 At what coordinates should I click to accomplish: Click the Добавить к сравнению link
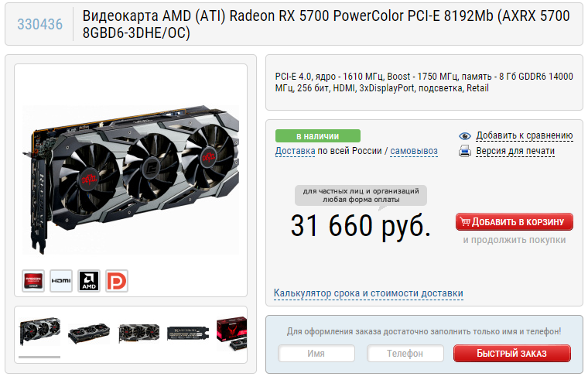pyautogui.click(x=525, y=135)
